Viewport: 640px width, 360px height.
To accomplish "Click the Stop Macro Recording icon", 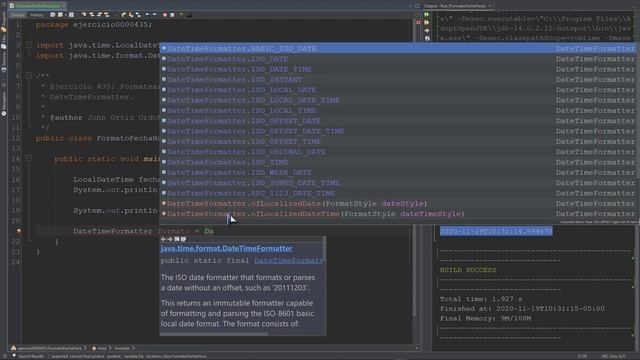I will 172,15.
